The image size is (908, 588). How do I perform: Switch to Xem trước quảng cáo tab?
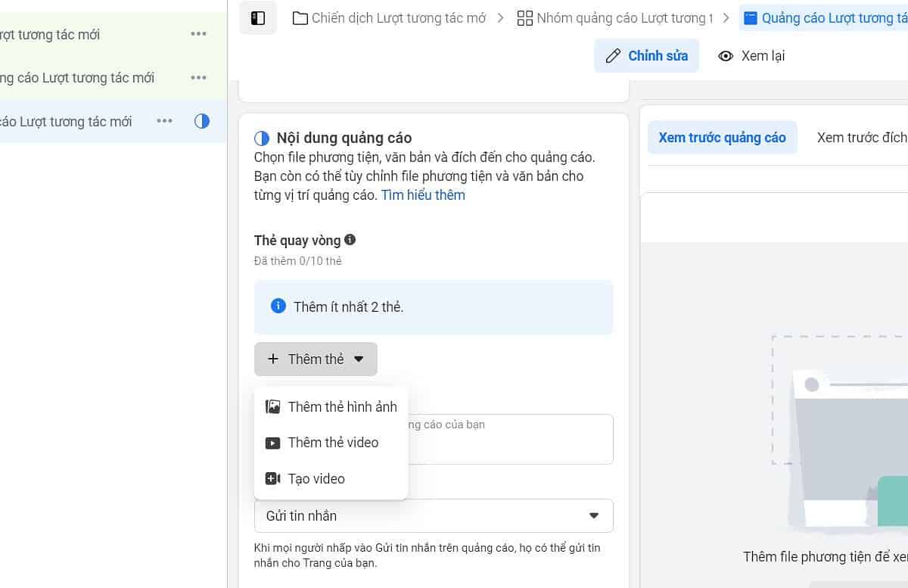[x=722, y=138]
